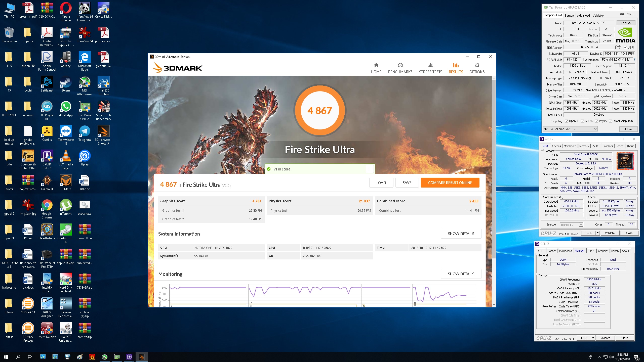
Task: Click the question mark beside Valid score
Action: (x=370, y=169)
